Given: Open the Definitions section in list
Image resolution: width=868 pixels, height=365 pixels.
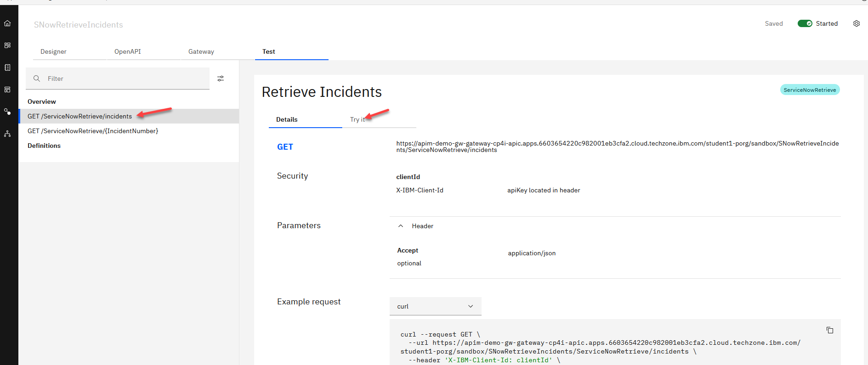Looking at the screenshot, I should click(44, 146).
